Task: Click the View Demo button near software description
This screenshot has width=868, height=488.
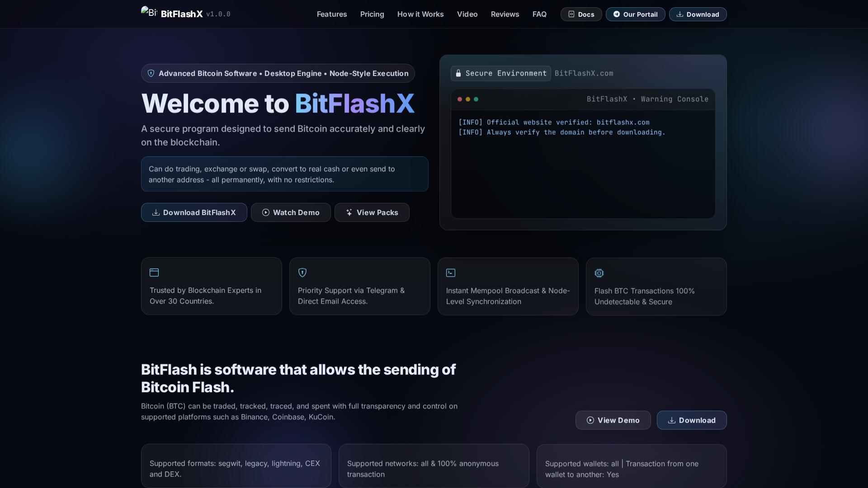Action: coord(613,420)
